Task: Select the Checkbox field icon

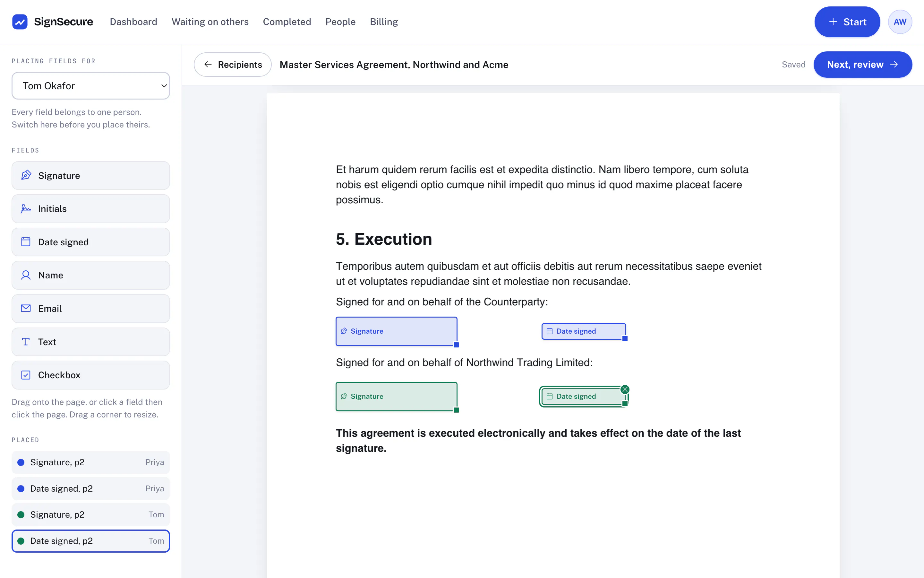Action: tap(26, 375)
